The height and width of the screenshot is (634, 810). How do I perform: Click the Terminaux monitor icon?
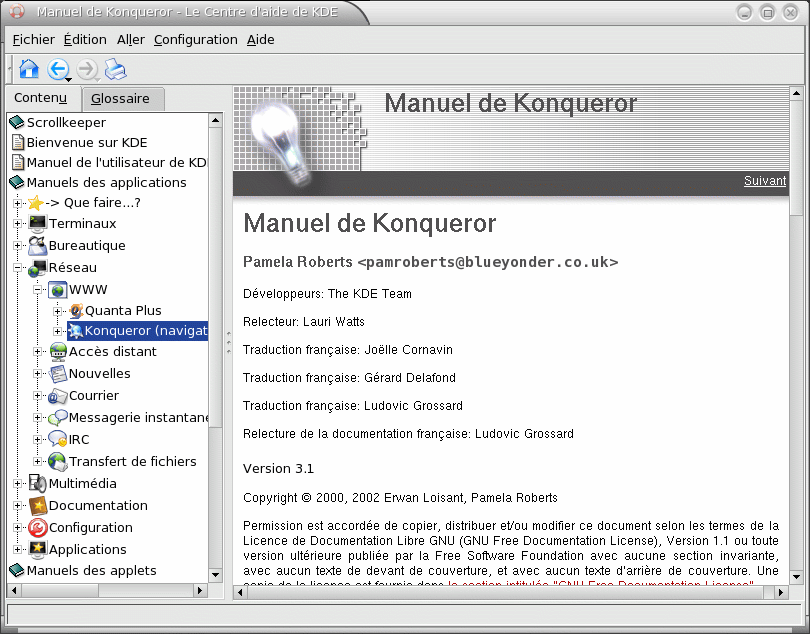point(38,224)
